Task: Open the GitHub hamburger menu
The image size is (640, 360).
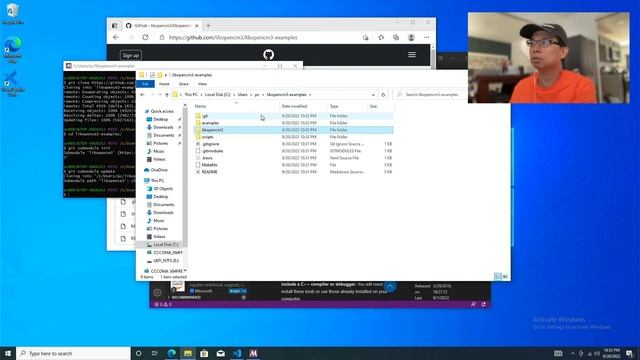Action: 412,54
